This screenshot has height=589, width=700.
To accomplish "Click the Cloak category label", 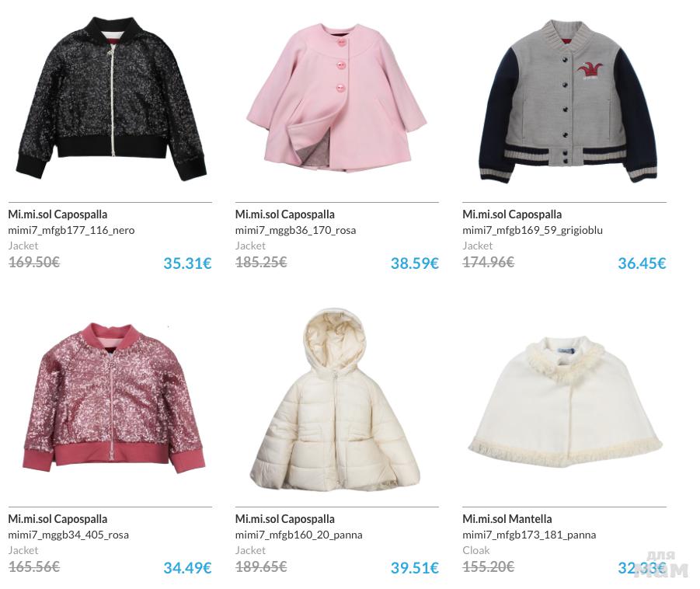I will [x=476, y=550].
